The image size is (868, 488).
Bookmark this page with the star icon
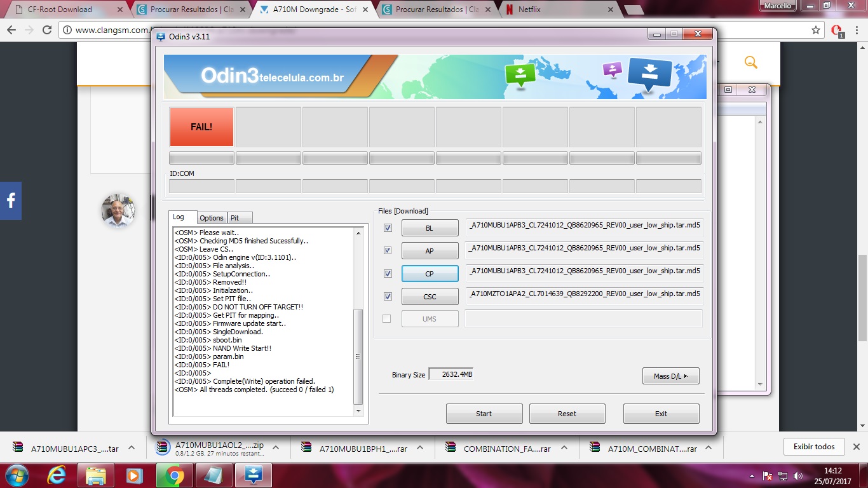click(x=816, y=30)
